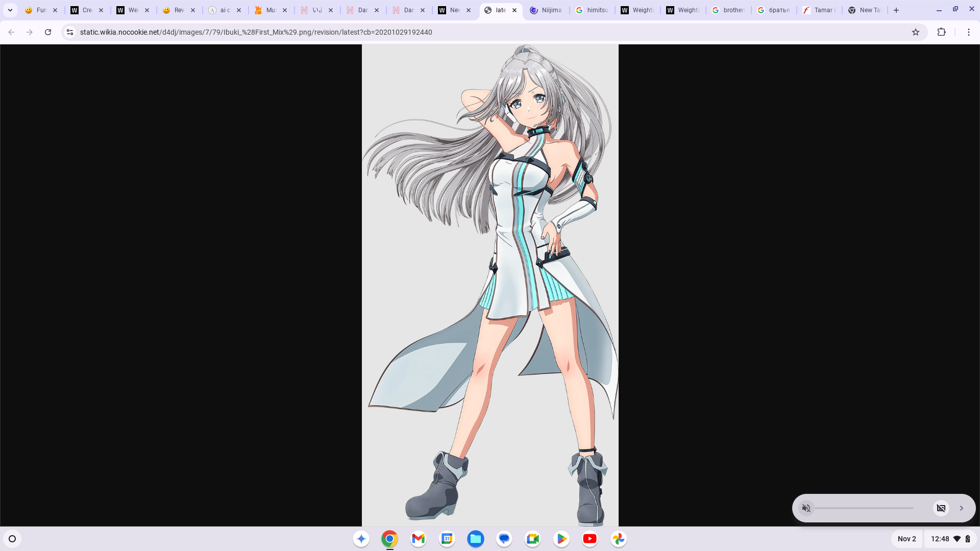The height and width of the screenshot is (551, 980).
Task: Open Chrome from the shelf
Action: click(x=390, y=539)
